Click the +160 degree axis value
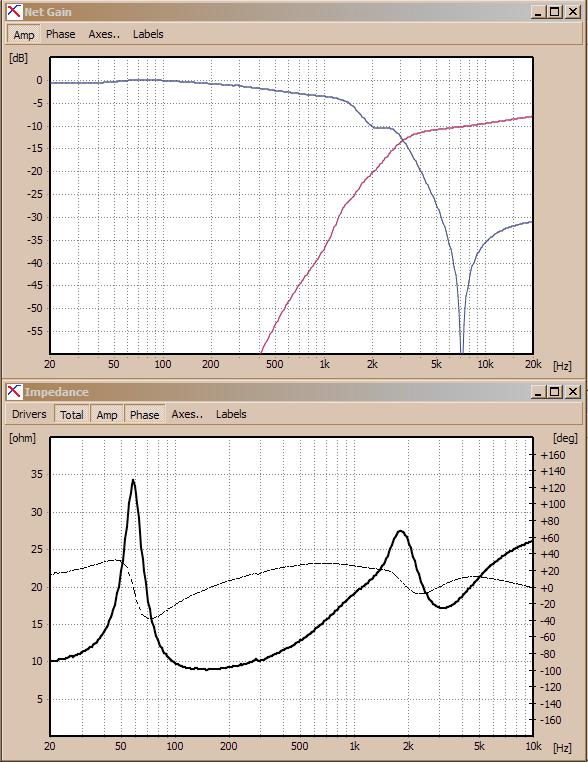Image resolution: width=588 pixels, height=762 pixels. click(x=553, y=455)
